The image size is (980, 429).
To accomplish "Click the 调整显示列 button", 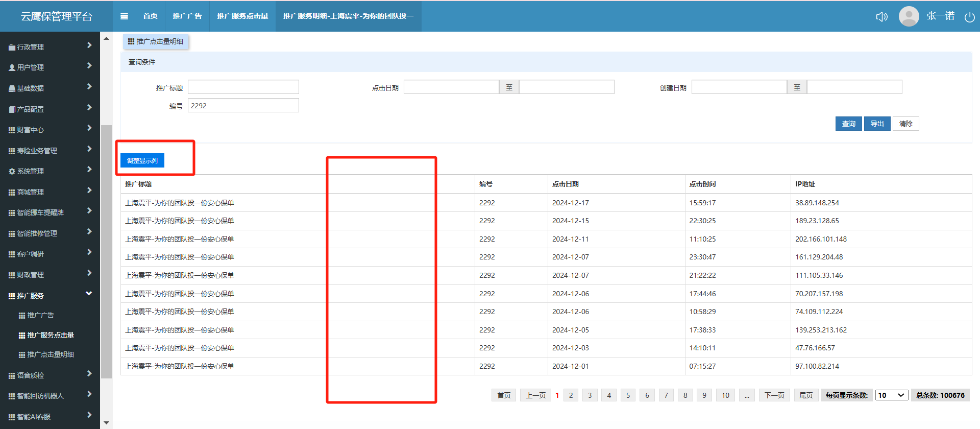I will tap(142, 160).
